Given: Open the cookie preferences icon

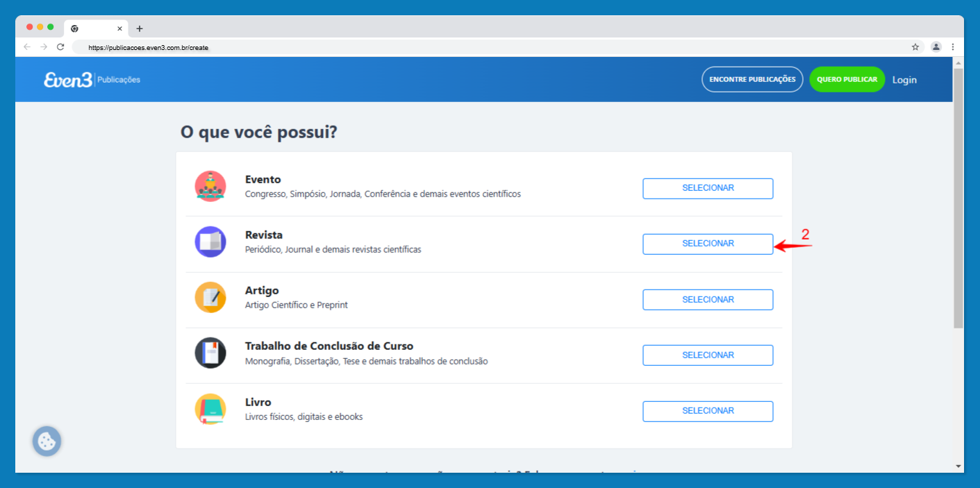Looking at the screenshot, I should tap(47, 441).
